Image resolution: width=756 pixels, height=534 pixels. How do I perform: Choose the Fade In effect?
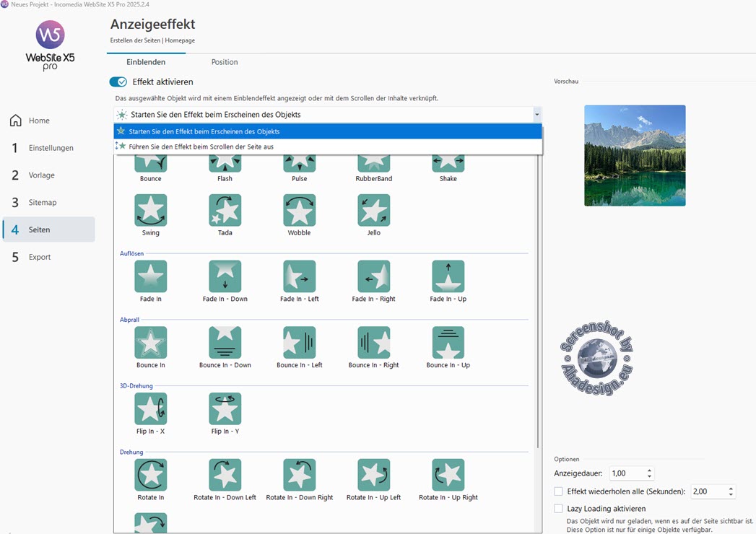(150, 276)
